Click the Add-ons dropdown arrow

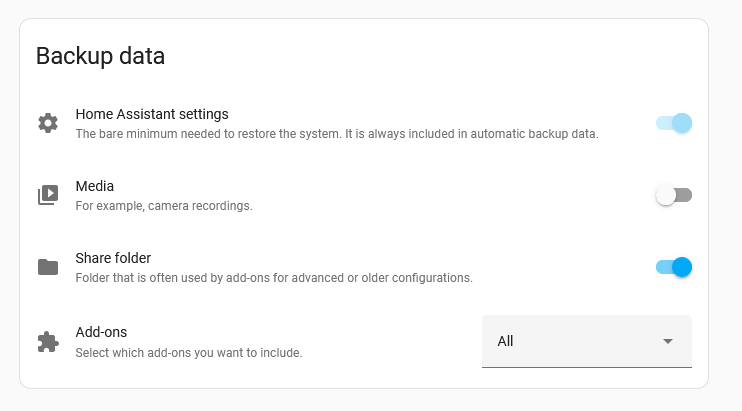coord(668,341)
